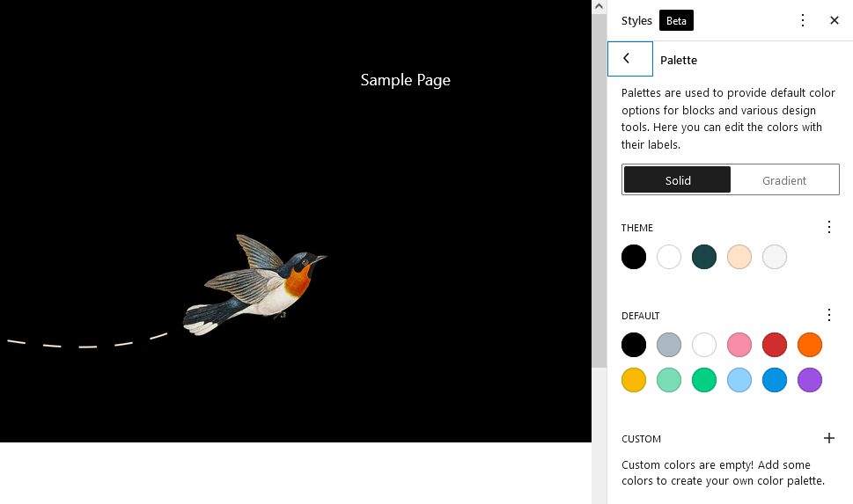Select orange swatch in Default palette

pos(810,345)
